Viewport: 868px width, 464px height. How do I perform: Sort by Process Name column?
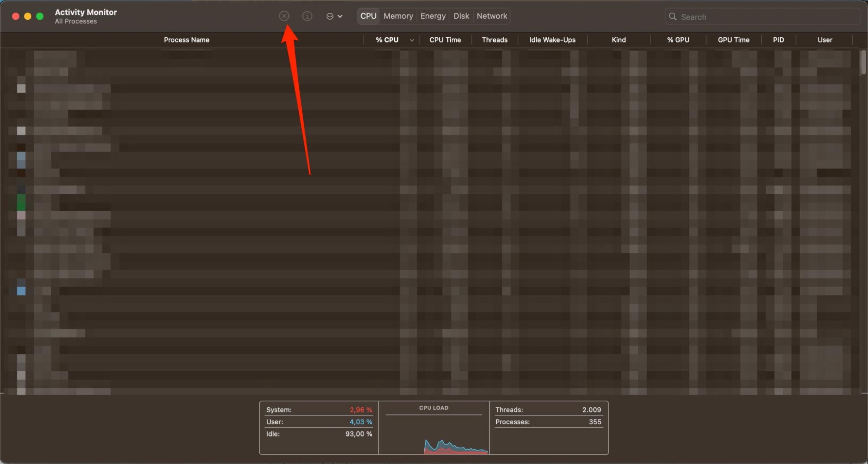pyautogui.click(x=186, y=40)
